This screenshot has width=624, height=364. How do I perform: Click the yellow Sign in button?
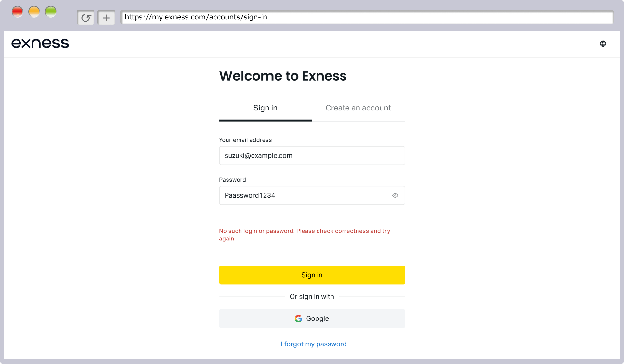coord(312,275)
